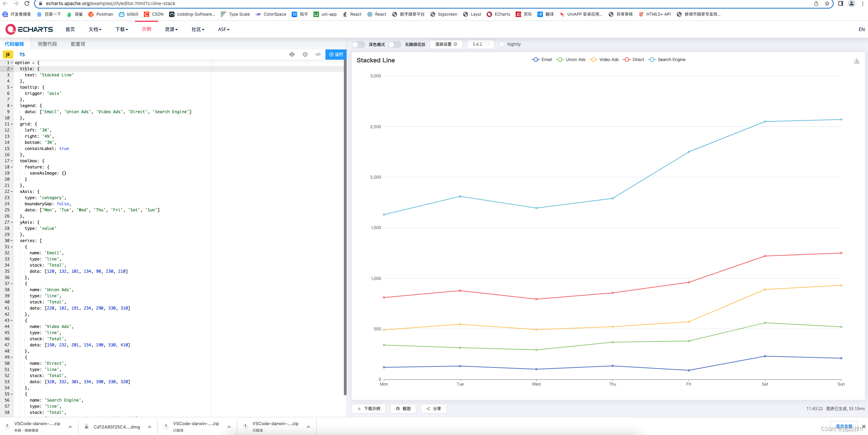Screen dimensions: 868x435
Task: Run the chart code with the 运行 button
Action: tap(336, 55)
